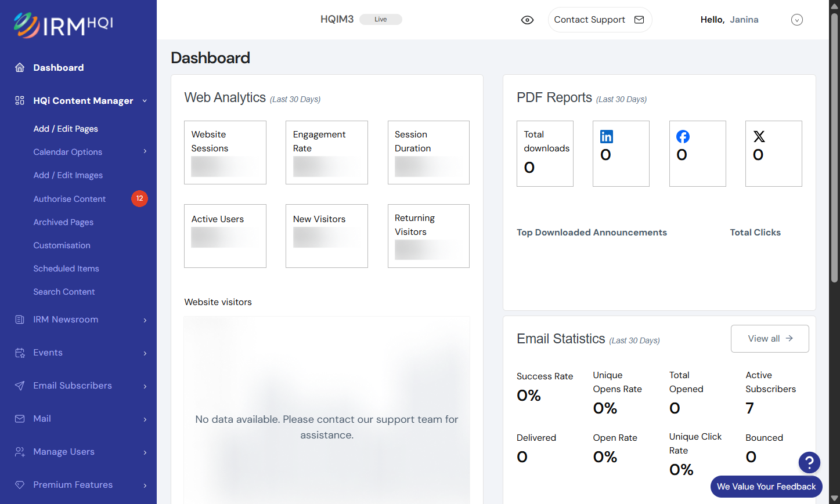Expand the Email Subscribers chevron
The height and width of the screenshot is (504, 840).
145,386
